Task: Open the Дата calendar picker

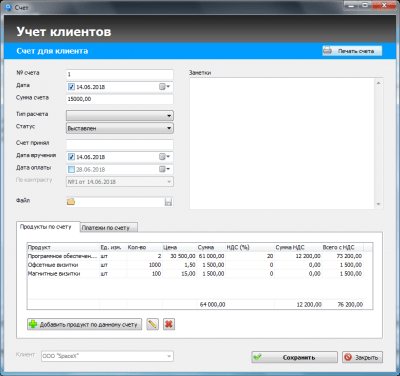Action: click(164, 87)
